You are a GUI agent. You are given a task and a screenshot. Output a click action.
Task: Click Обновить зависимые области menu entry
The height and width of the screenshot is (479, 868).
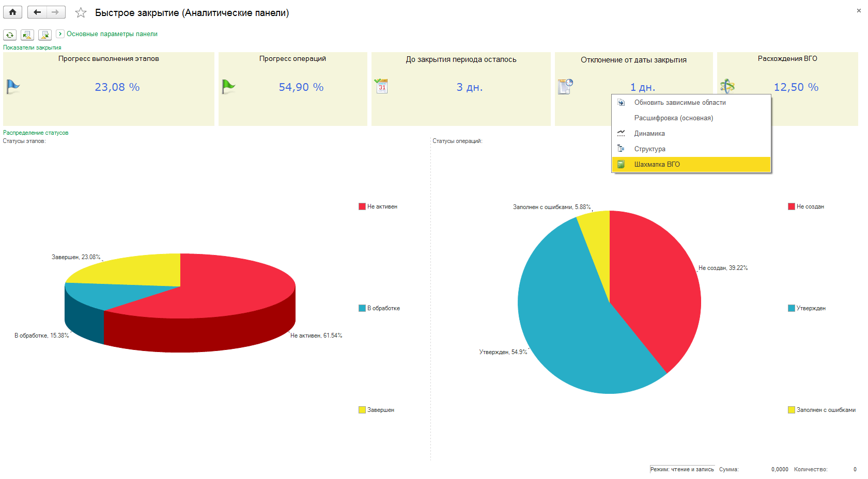tap(679, 103)
